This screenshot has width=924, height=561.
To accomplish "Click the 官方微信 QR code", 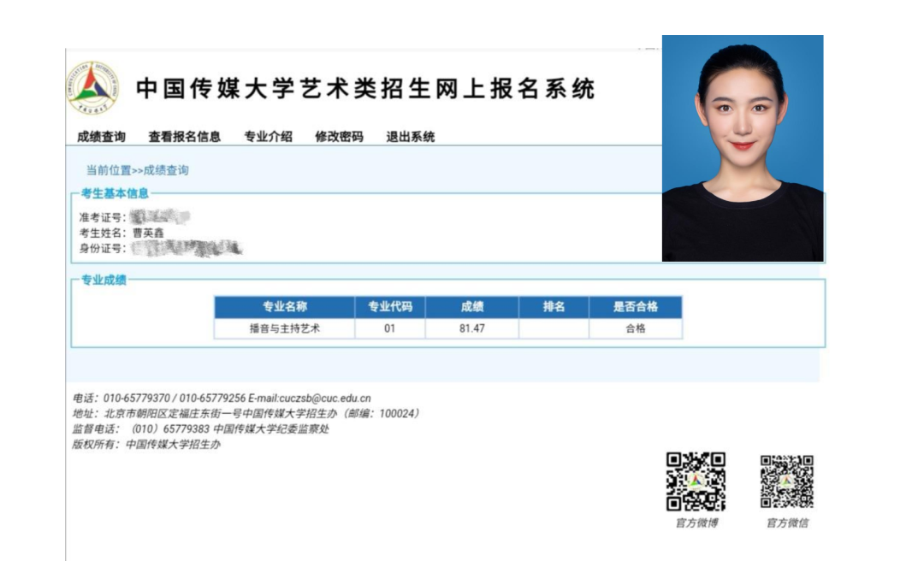I will 787,481.
